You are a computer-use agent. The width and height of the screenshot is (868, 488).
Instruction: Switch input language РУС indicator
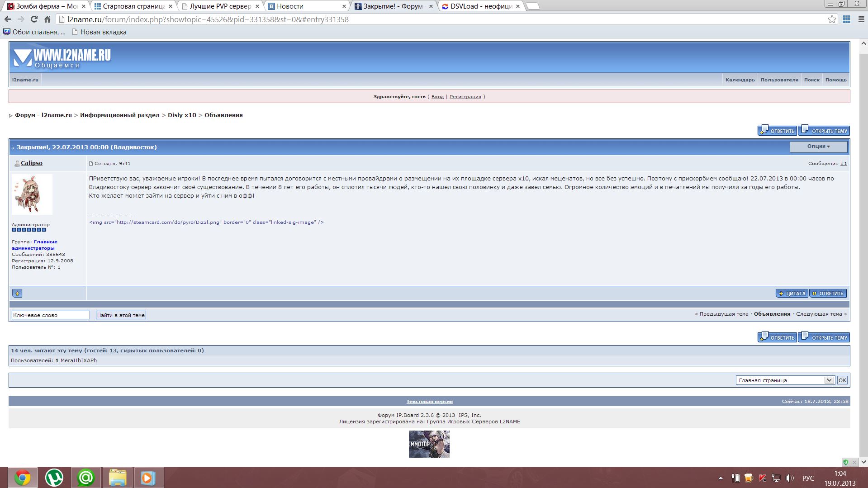point(808,478)
